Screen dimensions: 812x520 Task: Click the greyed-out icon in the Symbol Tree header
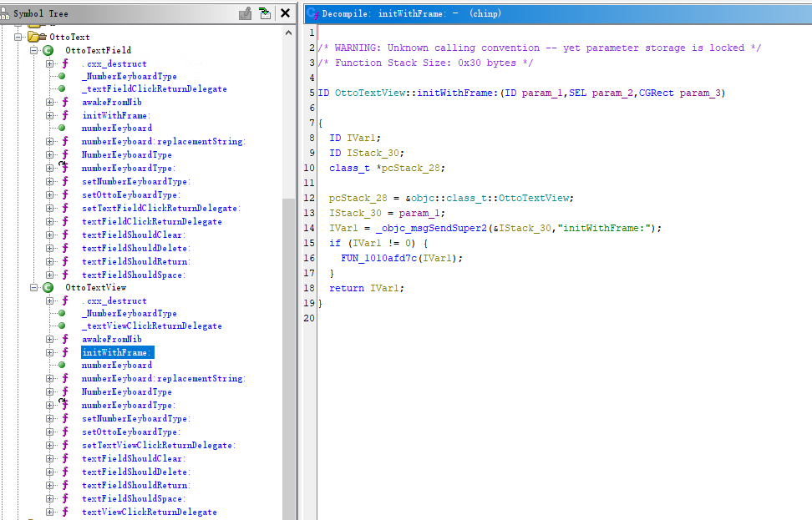coord(245,13)
